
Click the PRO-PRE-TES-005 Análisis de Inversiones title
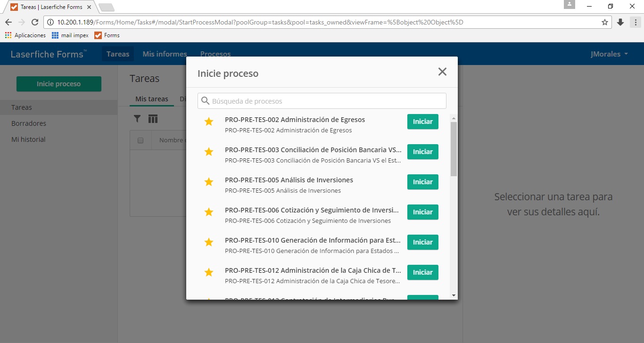point(289,180)
